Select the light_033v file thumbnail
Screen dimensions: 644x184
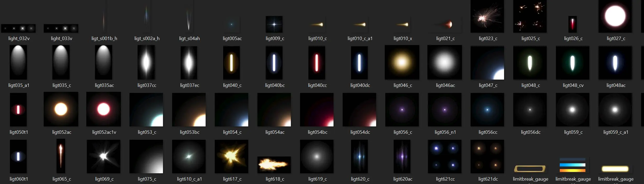click(x=61, y=28)
